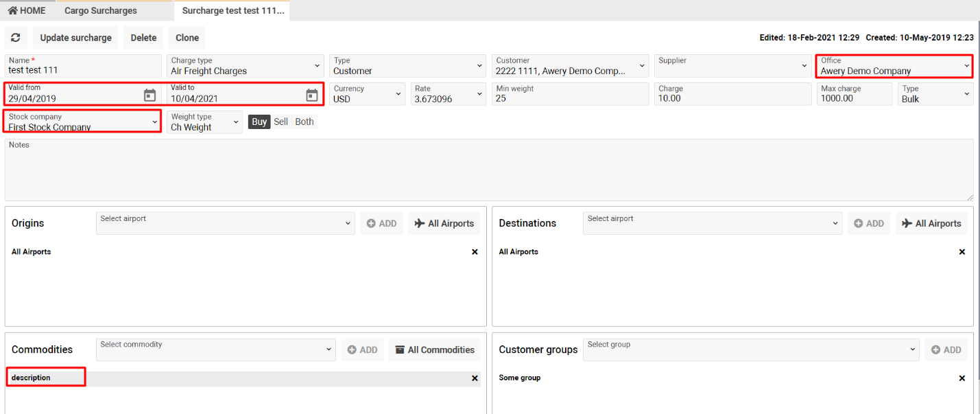Click All Airports button in Origins
This screenshot has height=414, width=980.
(444, 223)
